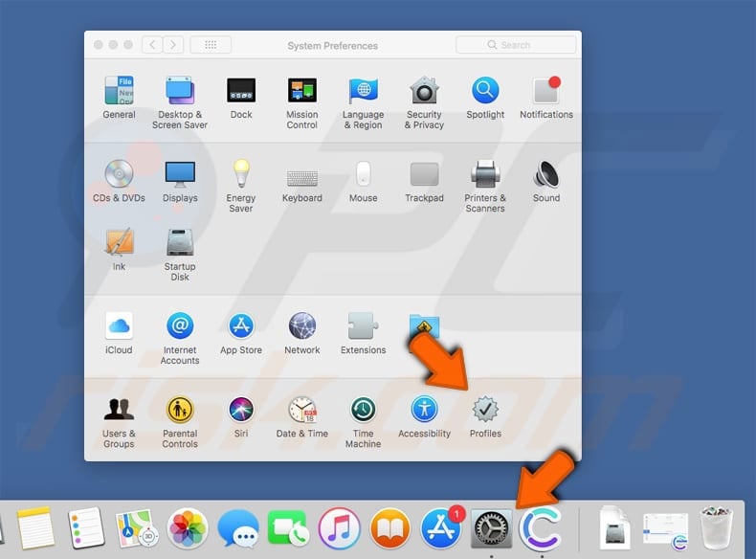Open Time Machine preferences
Viewport: 756px width, 559px height.
[x=363, y=409]
